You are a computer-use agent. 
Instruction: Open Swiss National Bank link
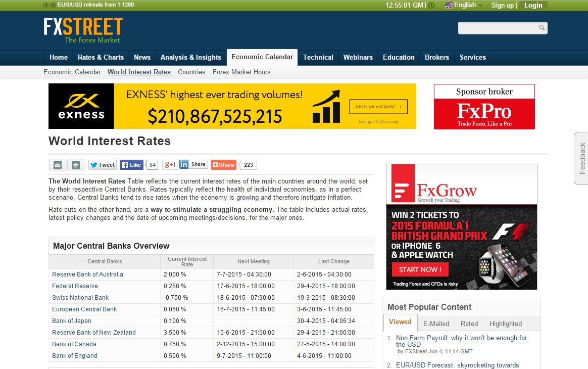pos(80,298)
